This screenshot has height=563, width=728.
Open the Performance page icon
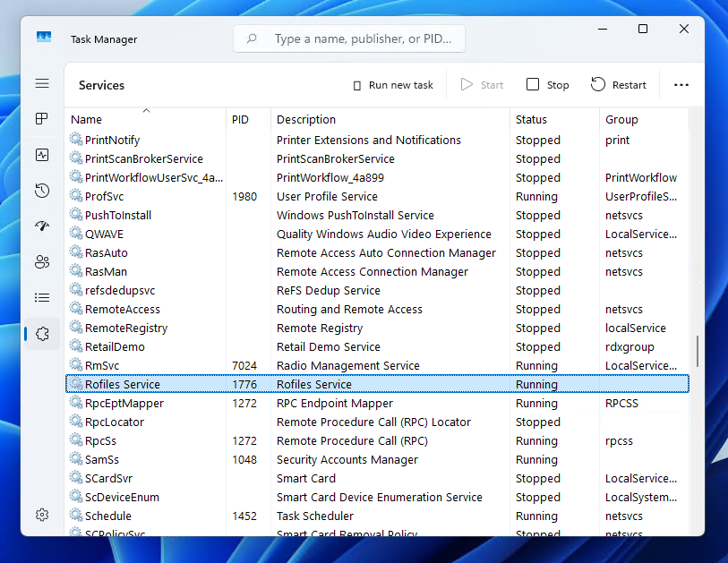(x=42, y=155)
